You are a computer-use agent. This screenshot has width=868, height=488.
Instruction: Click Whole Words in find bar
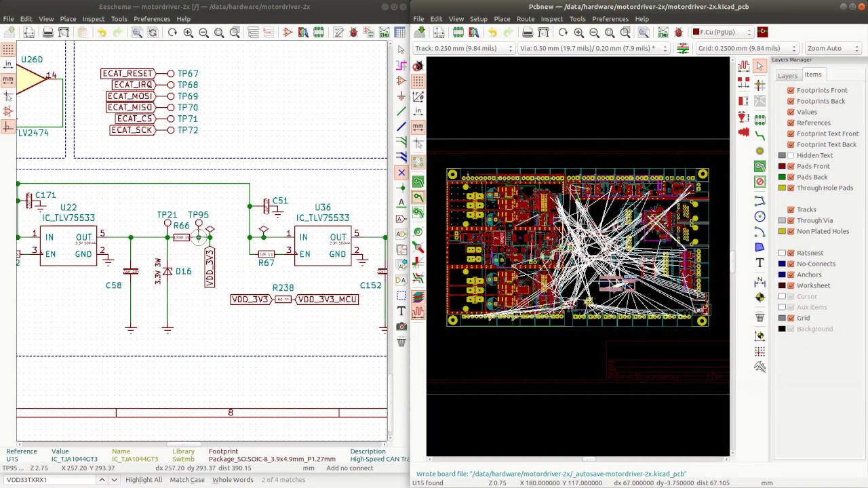coord(233,480)
